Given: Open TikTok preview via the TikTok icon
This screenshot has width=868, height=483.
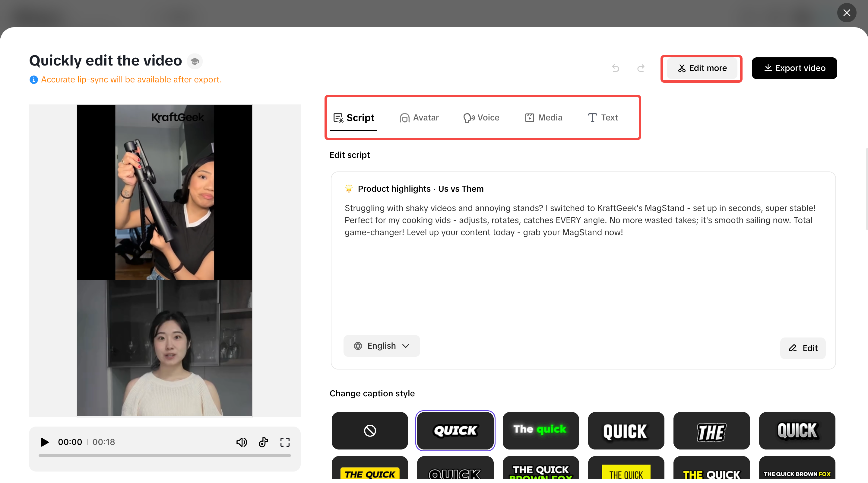Looking at the screenshot, I should [263, 442].
